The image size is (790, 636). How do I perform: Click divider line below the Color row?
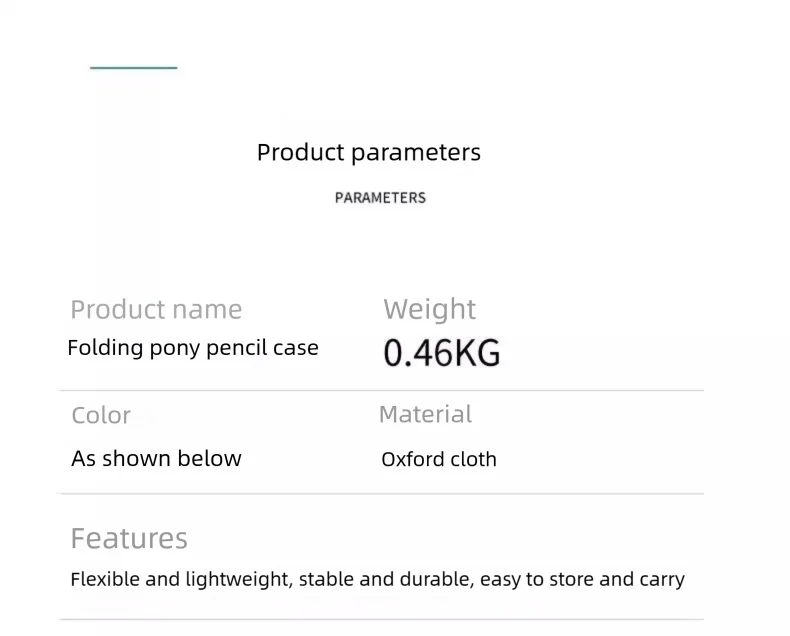(x=381, y=493)
